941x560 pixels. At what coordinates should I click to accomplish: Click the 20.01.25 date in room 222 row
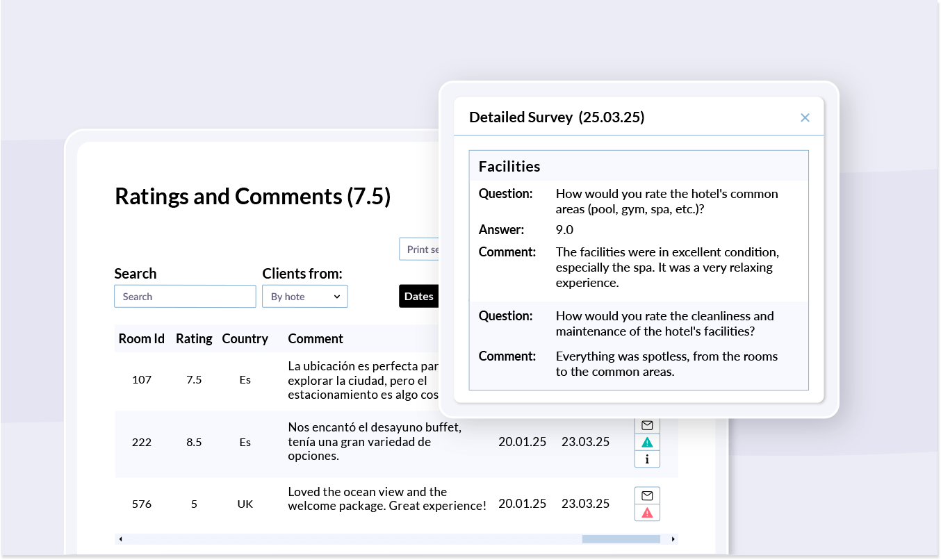tap(522, 442)
